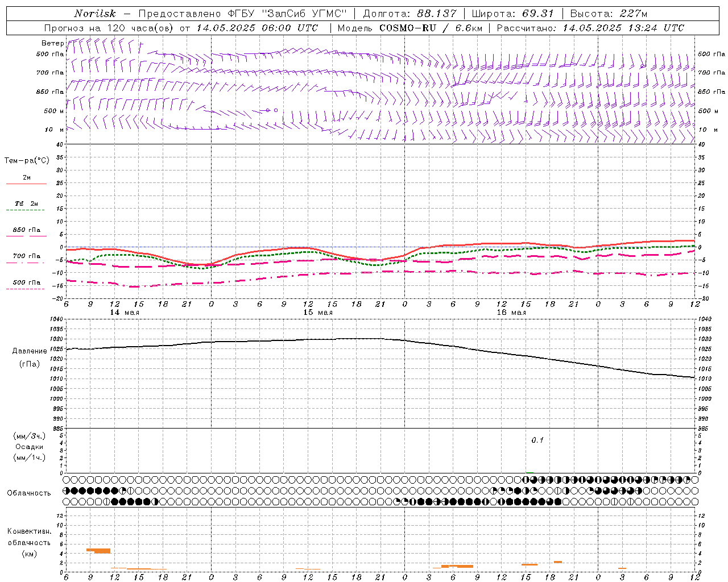Click the 14 мая date label

125,313
